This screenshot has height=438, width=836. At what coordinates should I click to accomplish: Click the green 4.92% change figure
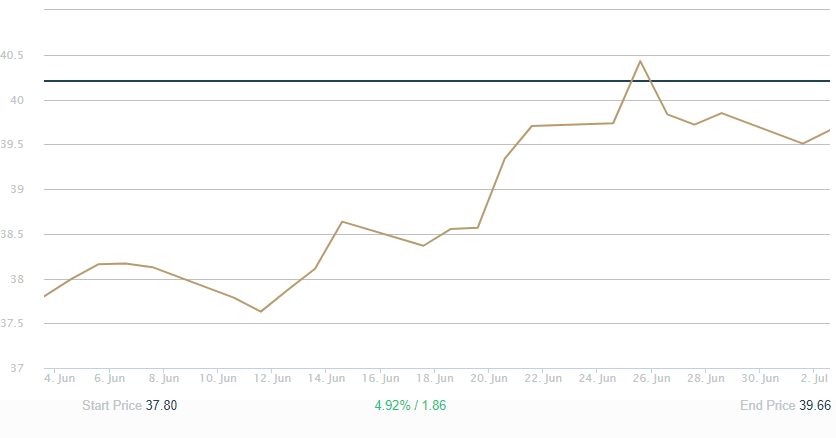392,406
